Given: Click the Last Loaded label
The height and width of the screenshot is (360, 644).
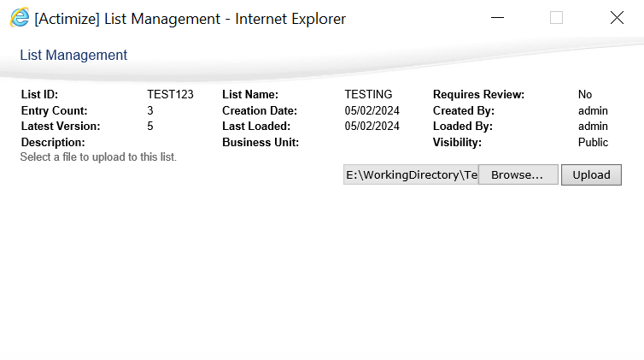Looking at the screenshot, I should coord(256,127).
